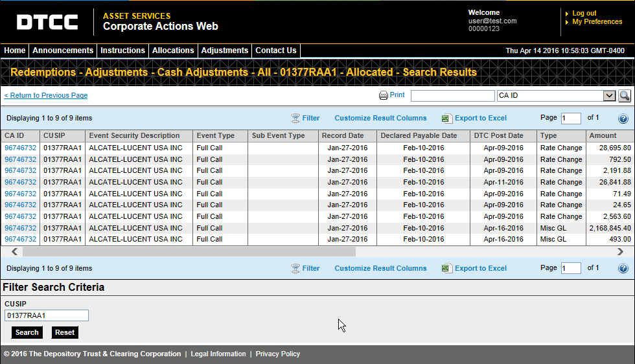Click the printer icon next to Print
635x364 pixels.
pos(383,95)
